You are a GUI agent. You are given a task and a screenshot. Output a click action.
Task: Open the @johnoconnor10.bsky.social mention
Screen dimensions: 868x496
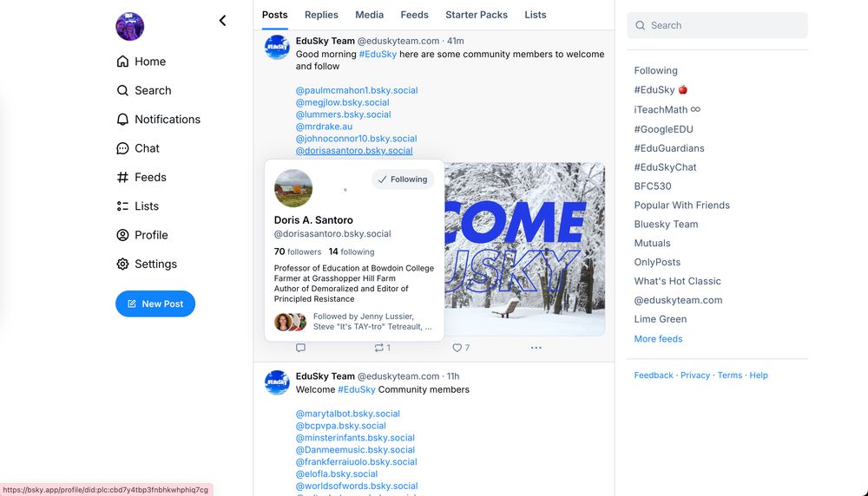pyautogui.click(x=356, y=139)
